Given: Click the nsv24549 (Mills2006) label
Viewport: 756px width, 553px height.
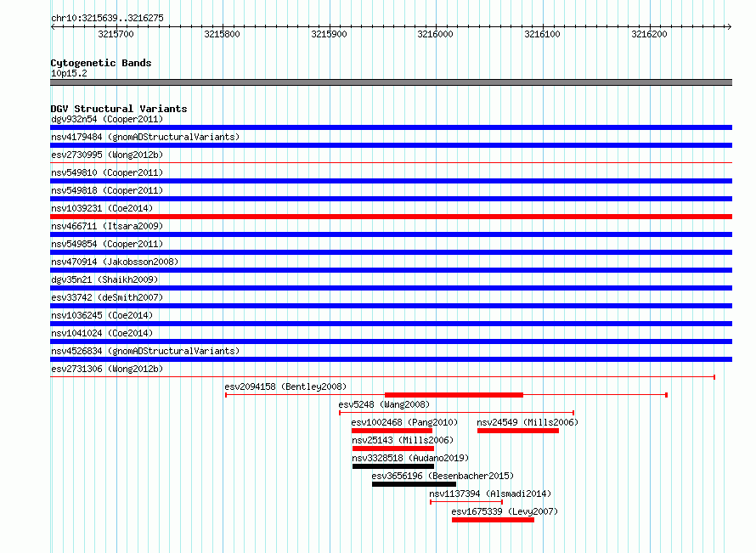Looking at the screenshot, I should click(528, 422).
